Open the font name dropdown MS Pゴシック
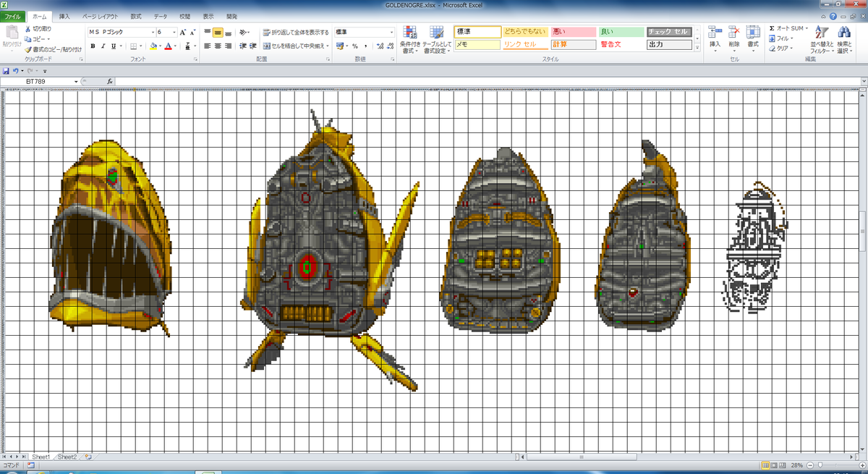Screen dimensions: 868x474 [x=153, y=33]
